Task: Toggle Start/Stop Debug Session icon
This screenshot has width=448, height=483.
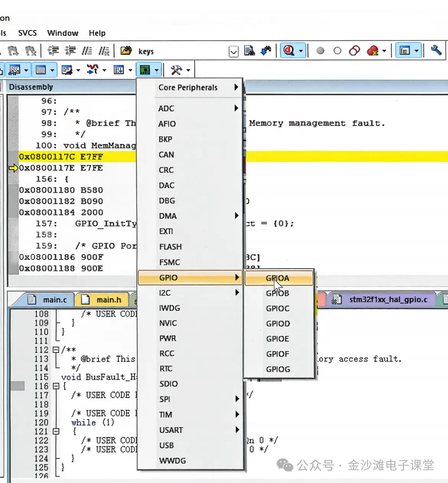Action: pyautogui.click(x=289, y=51)
